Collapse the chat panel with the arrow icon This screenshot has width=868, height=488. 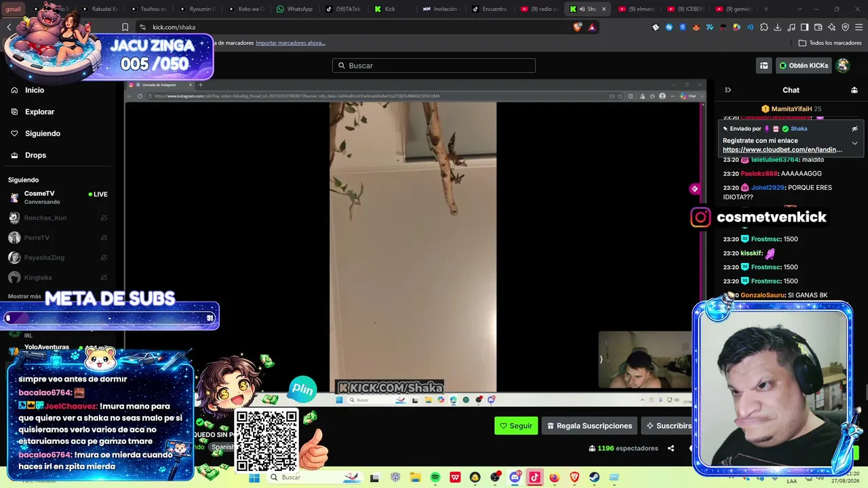[x=728, y=90]
